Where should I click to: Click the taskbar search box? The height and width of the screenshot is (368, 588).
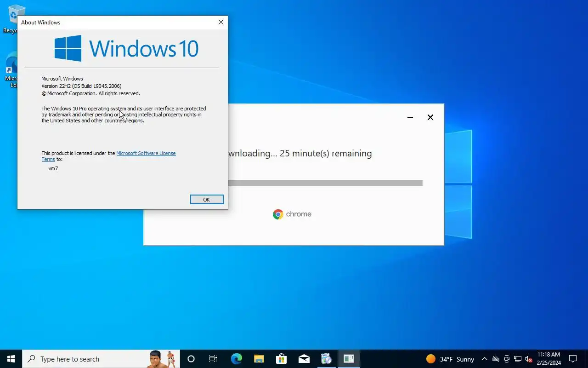(101, 359)
